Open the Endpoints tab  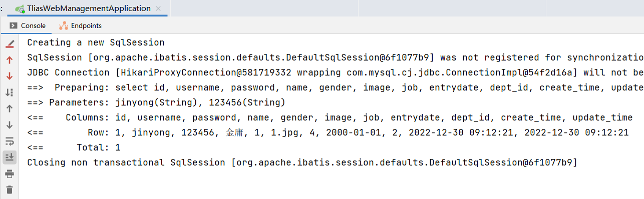point(80,25)
